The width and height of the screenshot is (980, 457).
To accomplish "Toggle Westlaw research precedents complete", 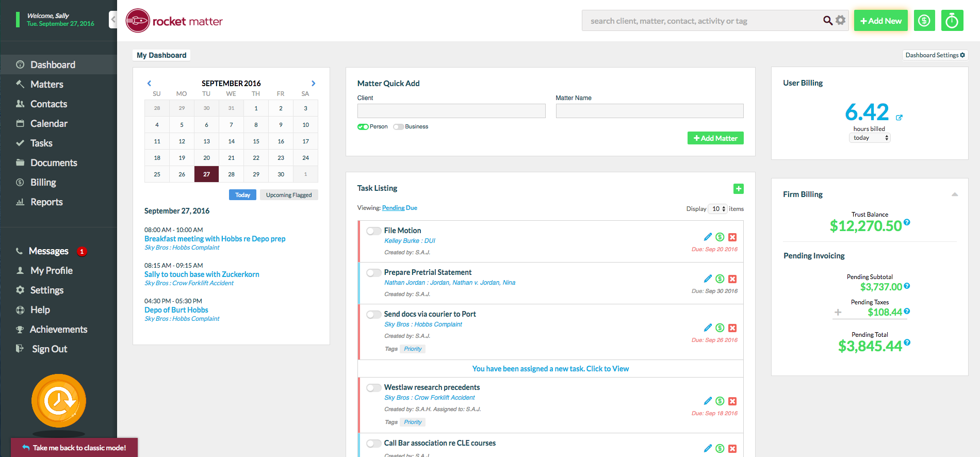I will 373,388.
